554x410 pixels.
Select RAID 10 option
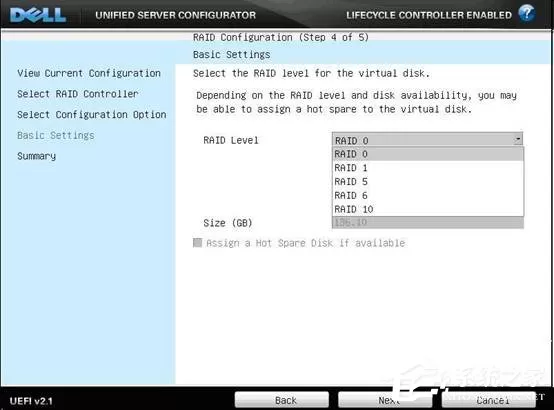coord(428,209)
